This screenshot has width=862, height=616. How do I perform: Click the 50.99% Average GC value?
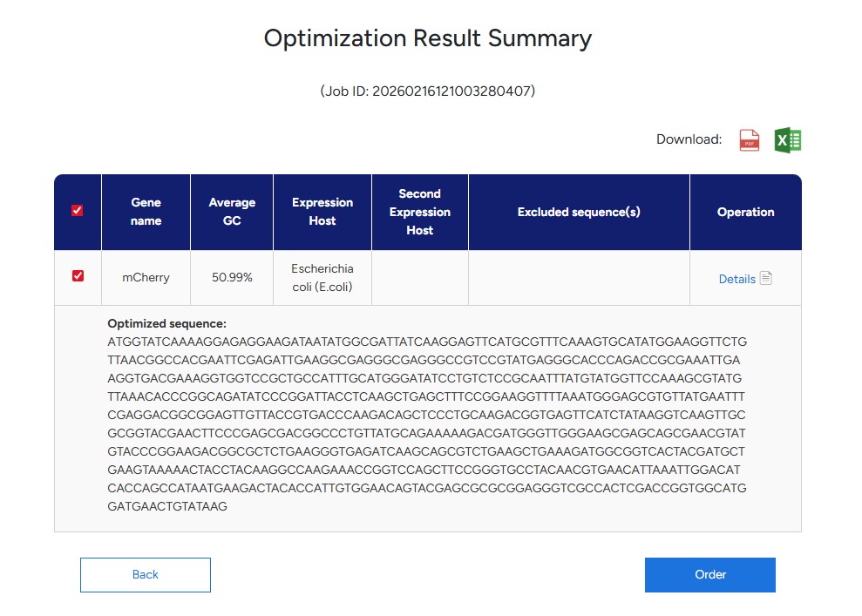pyautogui.click(x=231, y=279)
